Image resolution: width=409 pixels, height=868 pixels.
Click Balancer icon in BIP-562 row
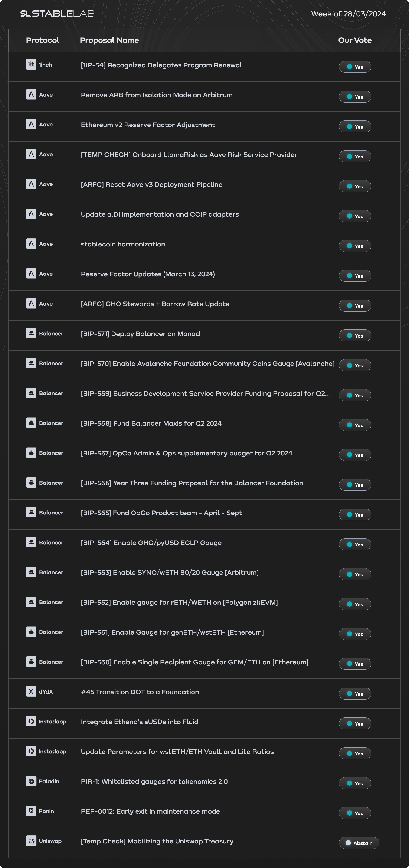point(31,602)
